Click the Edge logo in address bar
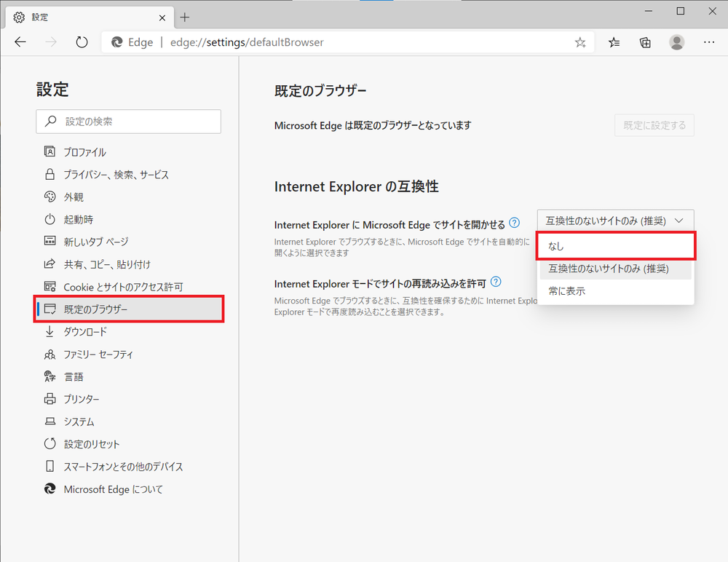 click(116, 42)
